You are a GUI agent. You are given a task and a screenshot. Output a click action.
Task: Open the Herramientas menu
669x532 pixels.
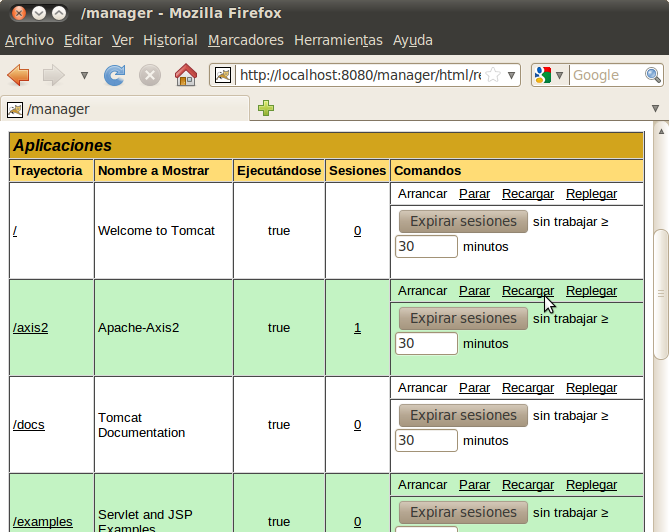pyautogui.click(x=338, y=40)
